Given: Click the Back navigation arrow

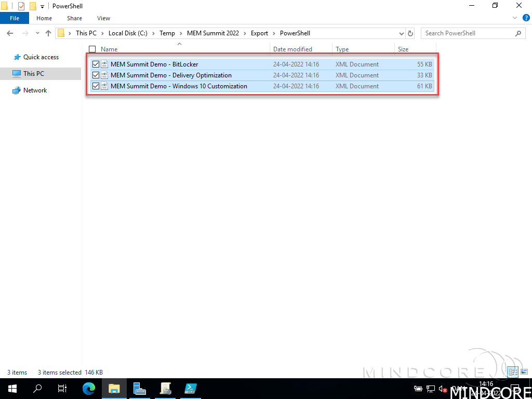Looking at the screenshot, I should click(10, 33).
